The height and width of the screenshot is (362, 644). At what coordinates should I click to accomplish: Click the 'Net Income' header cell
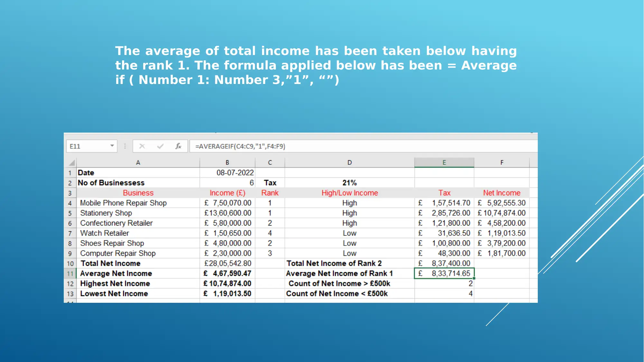(502, 193)
